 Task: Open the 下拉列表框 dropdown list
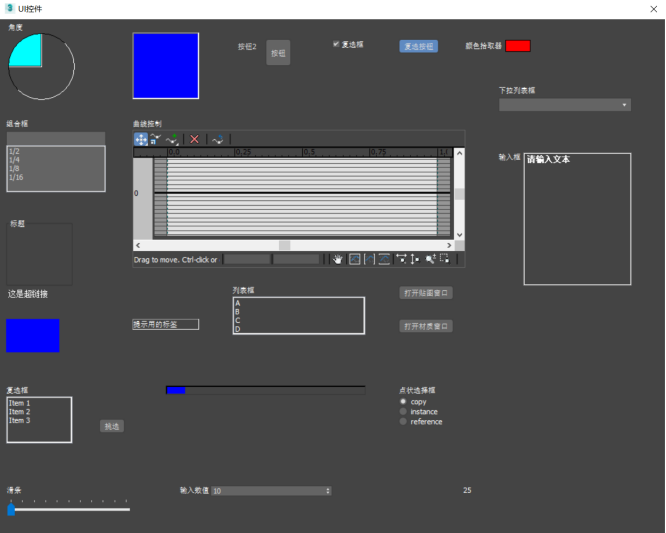564,105
